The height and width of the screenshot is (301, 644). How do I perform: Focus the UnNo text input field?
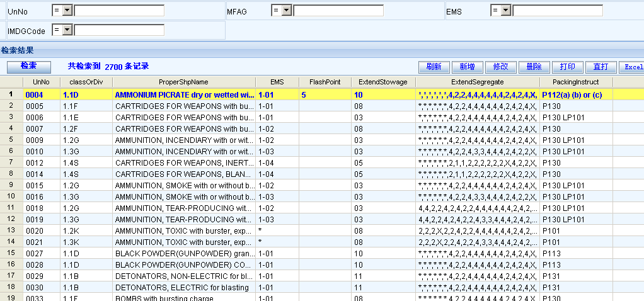point(119,11)
